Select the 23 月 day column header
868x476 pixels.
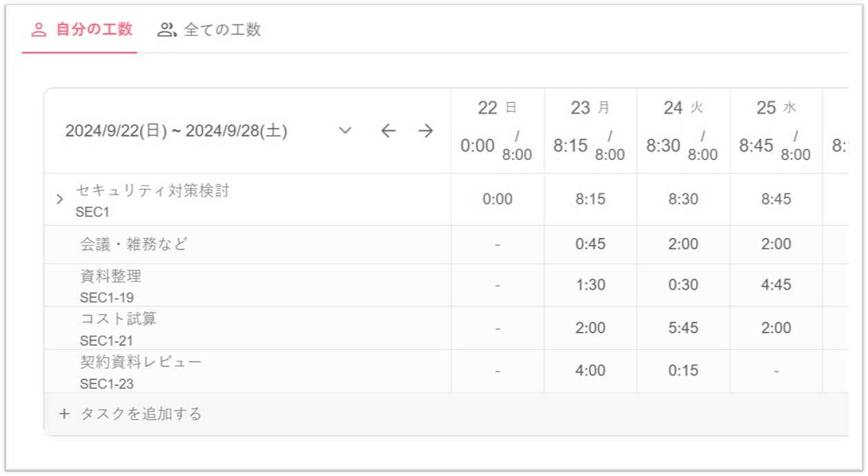point(590,108)
